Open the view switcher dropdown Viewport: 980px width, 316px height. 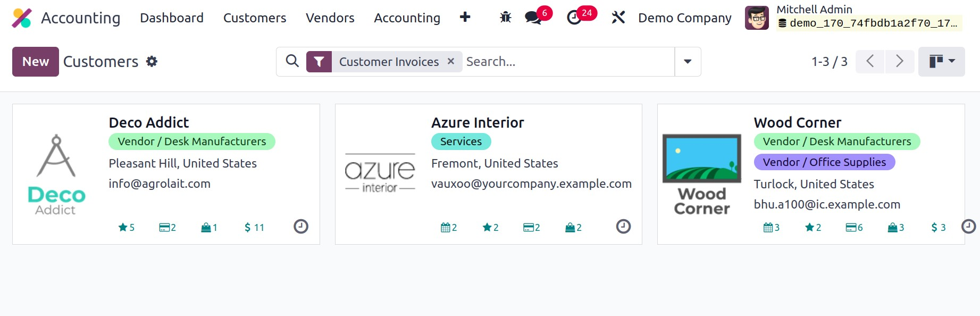[941, 62]
